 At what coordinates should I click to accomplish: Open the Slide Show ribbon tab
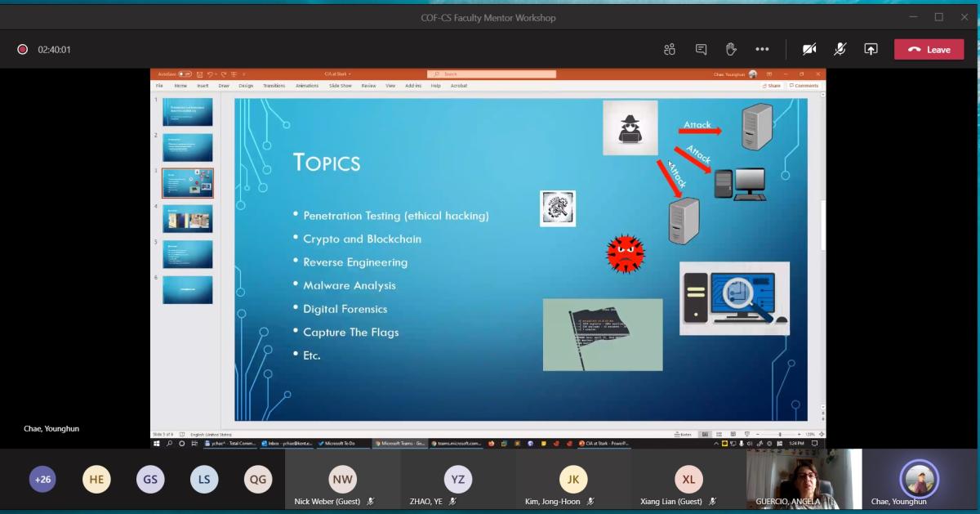[341, 85]
